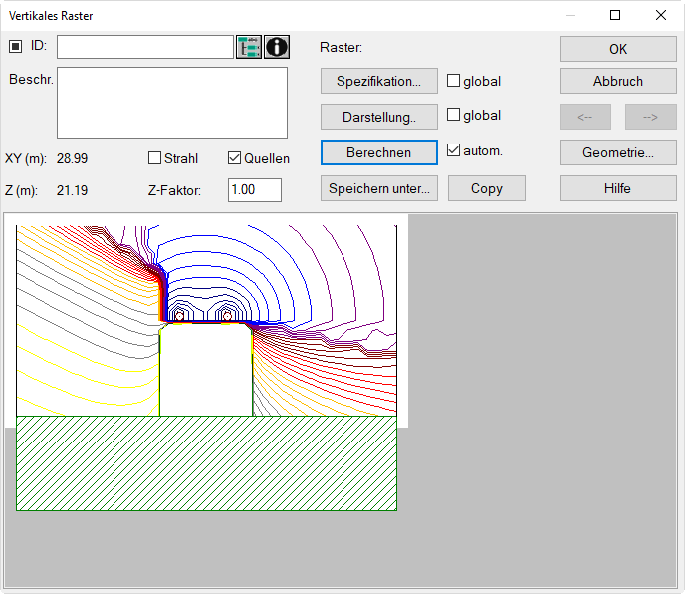Tick the global checkbox beside Darstellung
This screenshot has width=685, height=594.
[x=453, y=115]
